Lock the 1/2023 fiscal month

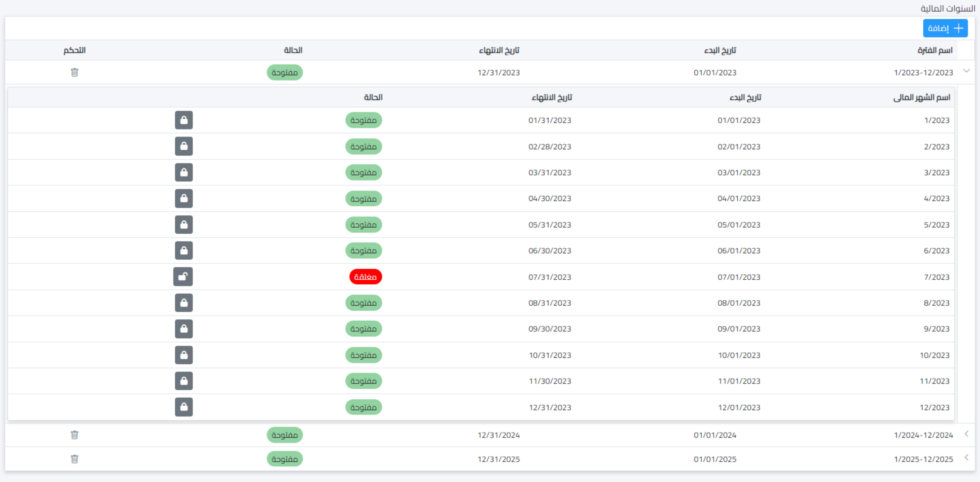coord(184,120)
